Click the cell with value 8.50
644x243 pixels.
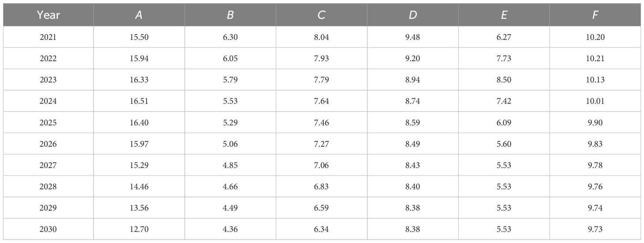[504, 80]
